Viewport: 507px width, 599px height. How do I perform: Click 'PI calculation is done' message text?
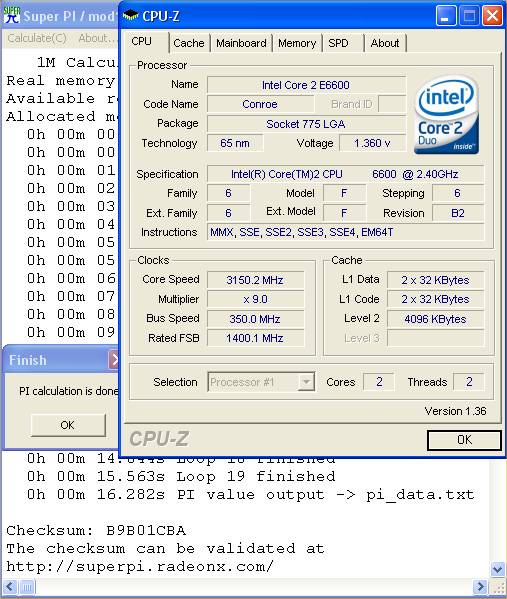pyautogui.click(x=69, y=391)
